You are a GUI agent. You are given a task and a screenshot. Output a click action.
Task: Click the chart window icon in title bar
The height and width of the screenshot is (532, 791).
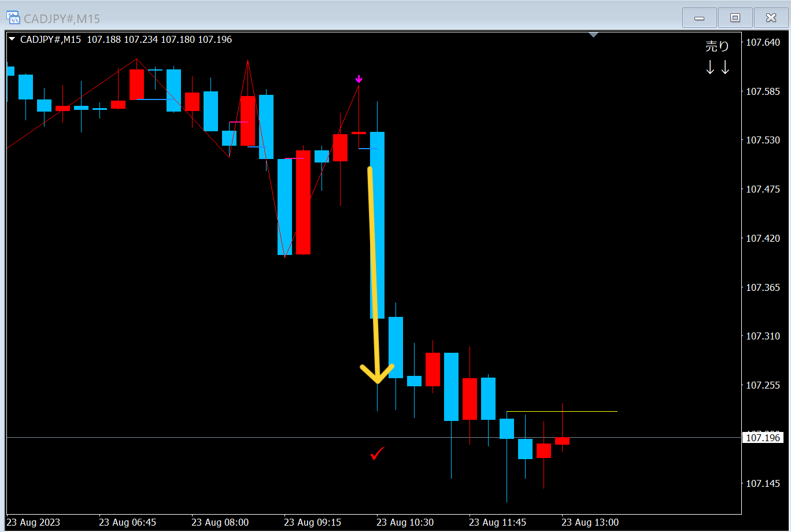pos(13,18)
